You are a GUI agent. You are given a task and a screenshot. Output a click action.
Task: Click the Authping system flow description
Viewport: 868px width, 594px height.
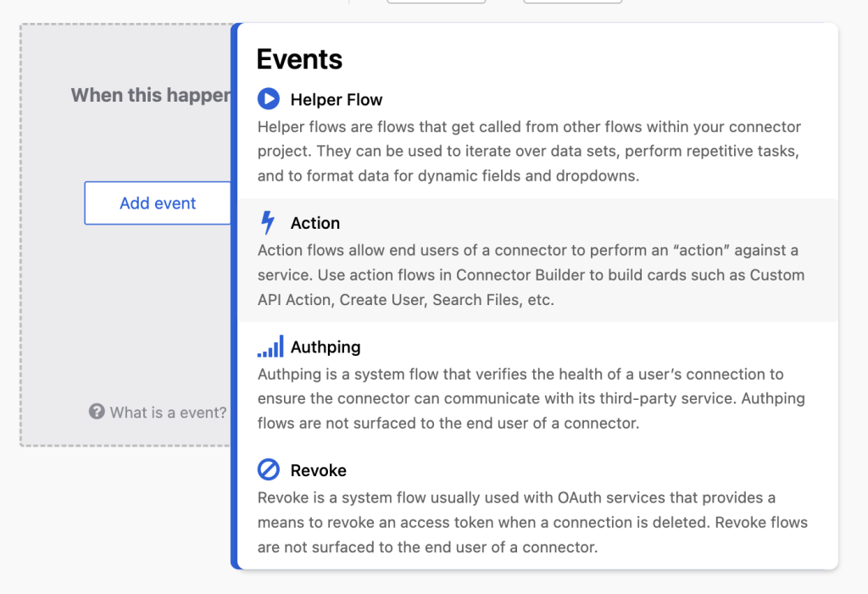[x=531, y=398]
